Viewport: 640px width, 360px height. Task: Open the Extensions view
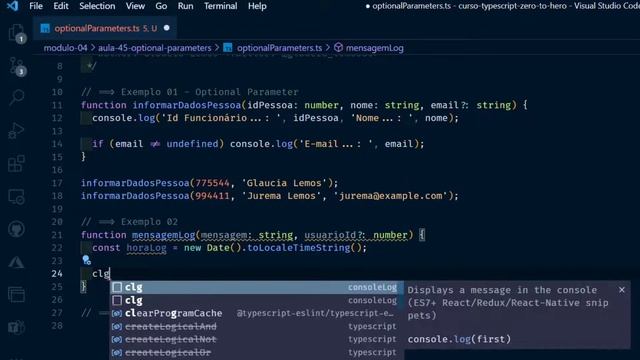(16, 163)
